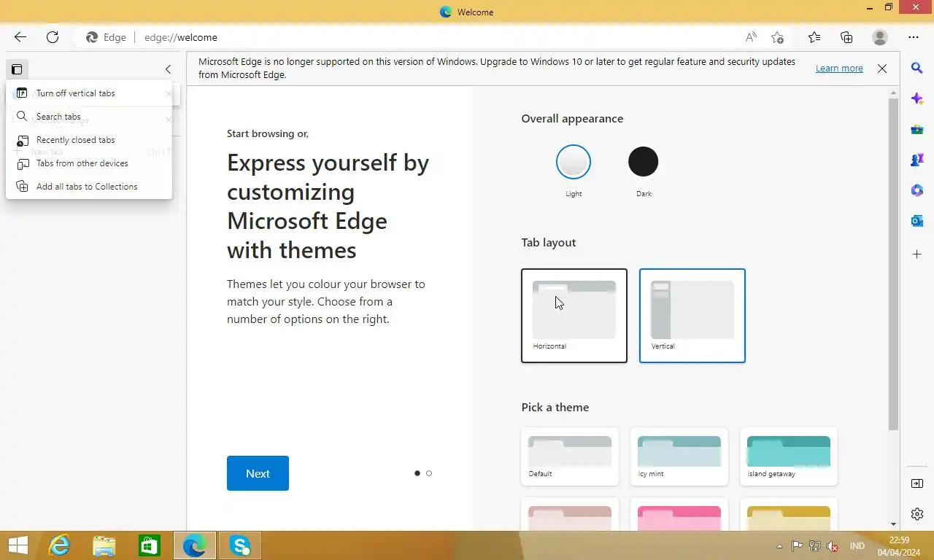This screenshot has width=934, height=560.
Task: Select Tabs from other devices
Action: [89, 163]
